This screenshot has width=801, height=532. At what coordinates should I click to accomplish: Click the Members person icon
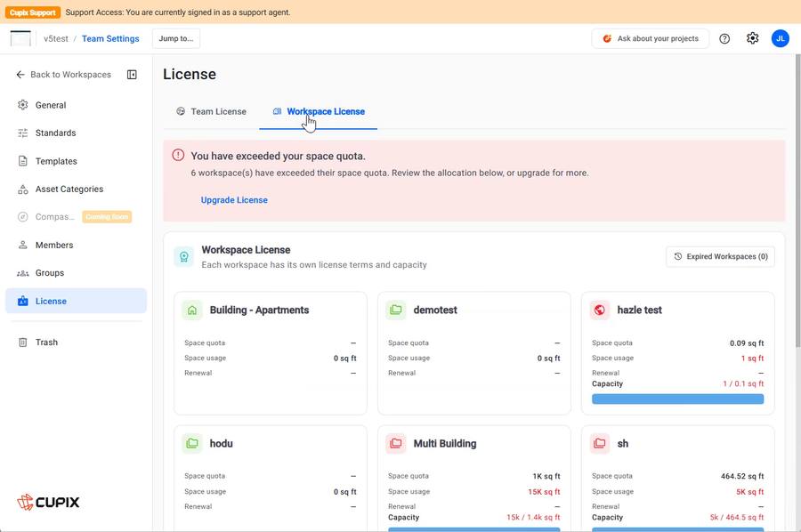click(23, 245)
